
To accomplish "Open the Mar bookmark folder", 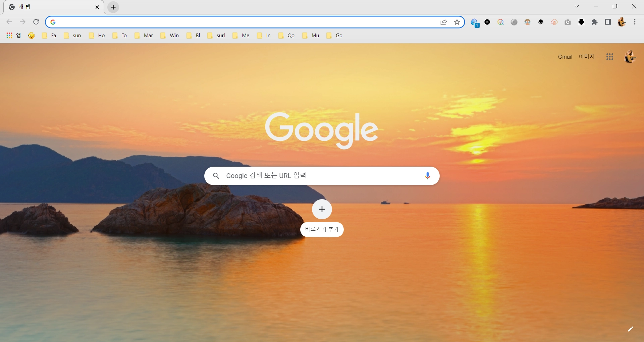I will [x=144, y=36].
